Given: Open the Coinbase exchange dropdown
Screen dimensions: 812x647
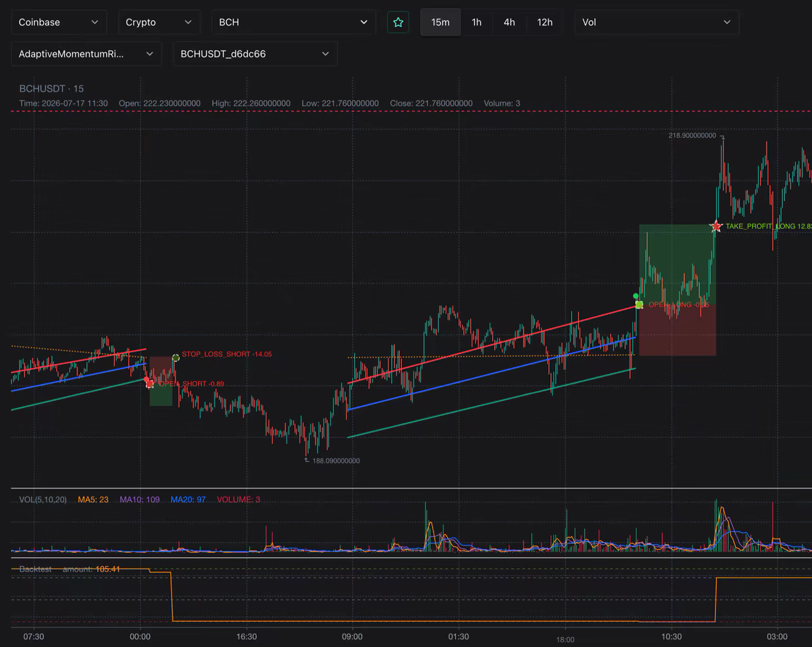Looking at the screenshot, I should pyautogui.click(x=59, y=22).
